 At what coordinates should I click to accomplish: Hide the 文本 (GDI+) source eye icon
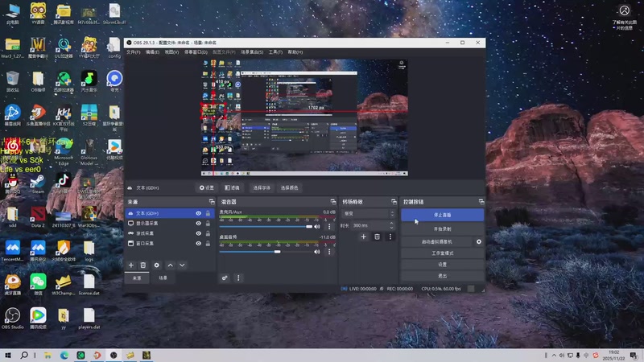(x=199, y=213)
